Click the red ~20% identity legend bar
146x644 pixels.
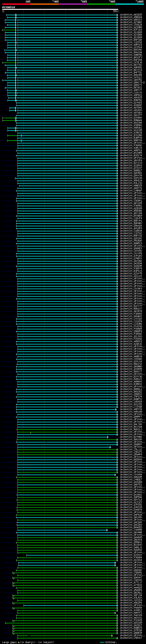[16, 4]
